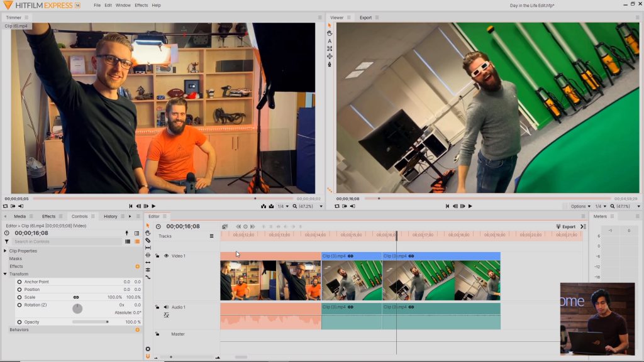
Task: Open the Trimmer zoom level dropdown arrow
Action: [x=321, y=206]
